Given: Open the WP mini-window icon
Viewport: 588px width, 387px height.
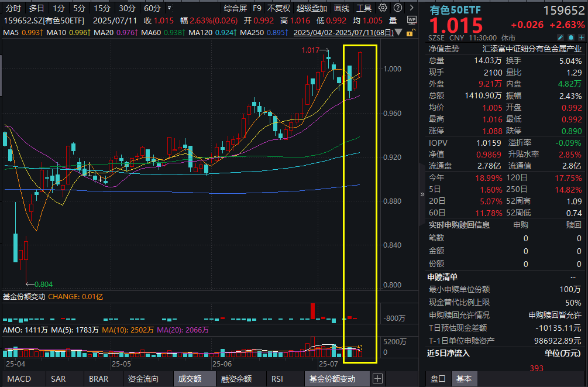Looking at the screenshot, I should (x=411, y=19).
